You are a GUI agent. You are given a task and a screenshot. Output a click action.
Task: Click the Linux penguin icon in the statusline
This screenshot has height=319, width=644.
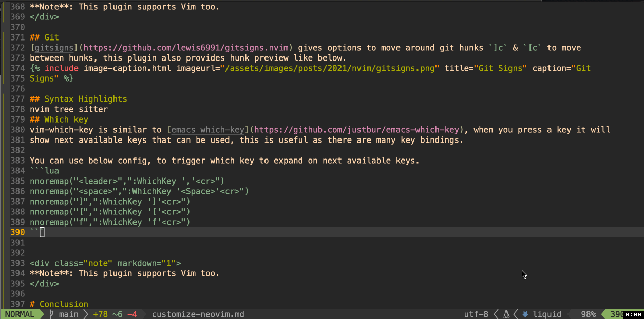506,314
